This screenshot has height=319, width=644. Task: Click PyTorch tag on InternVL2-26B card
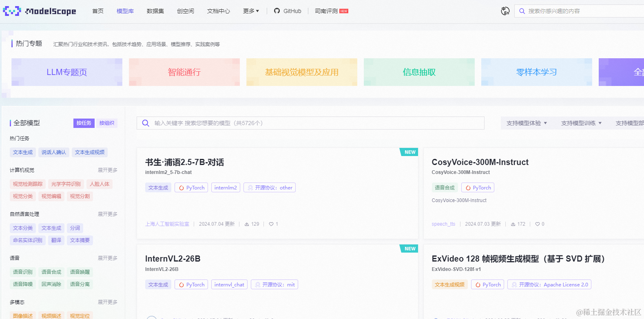pos(191,284)
